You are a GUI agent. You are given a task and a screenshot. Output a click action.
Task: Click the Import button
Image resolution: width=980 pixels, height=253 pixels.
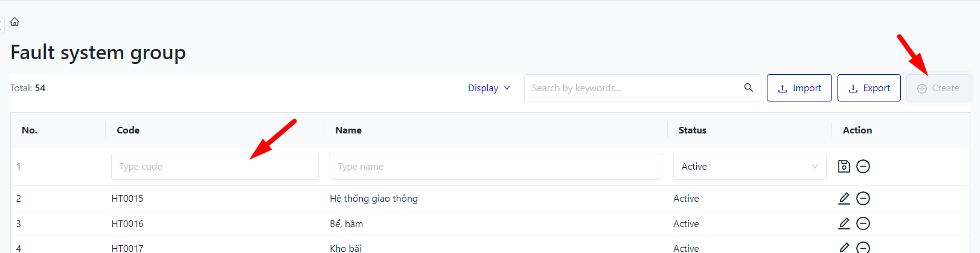(799, 88)
